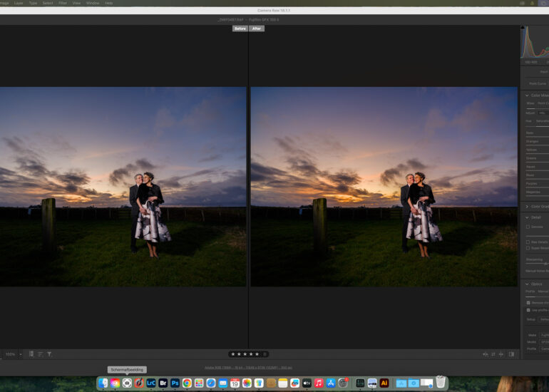Open the lens Make dropdown
Viewport: 549px width, 392px height.
coord(545,335)
